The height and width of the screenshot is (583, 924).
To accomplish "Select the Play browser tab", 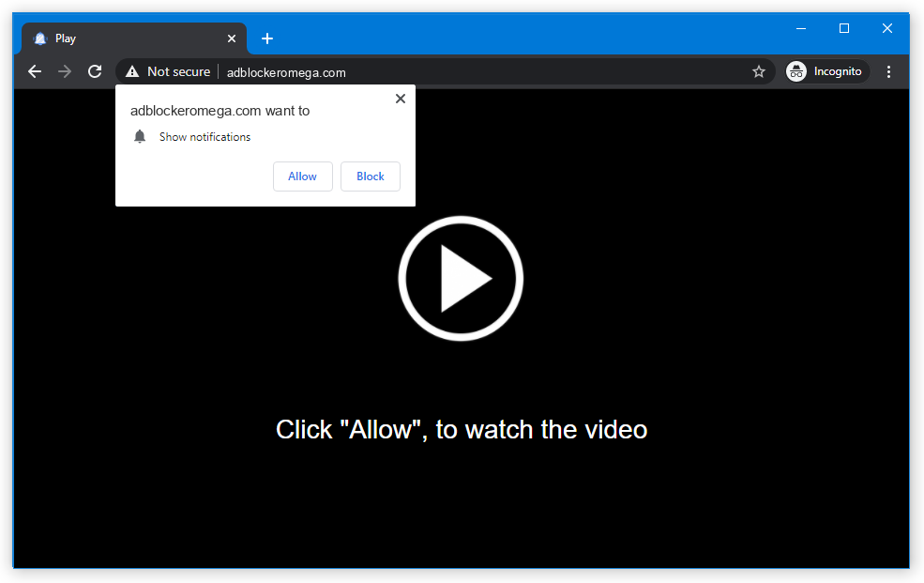I will (131, 38).
